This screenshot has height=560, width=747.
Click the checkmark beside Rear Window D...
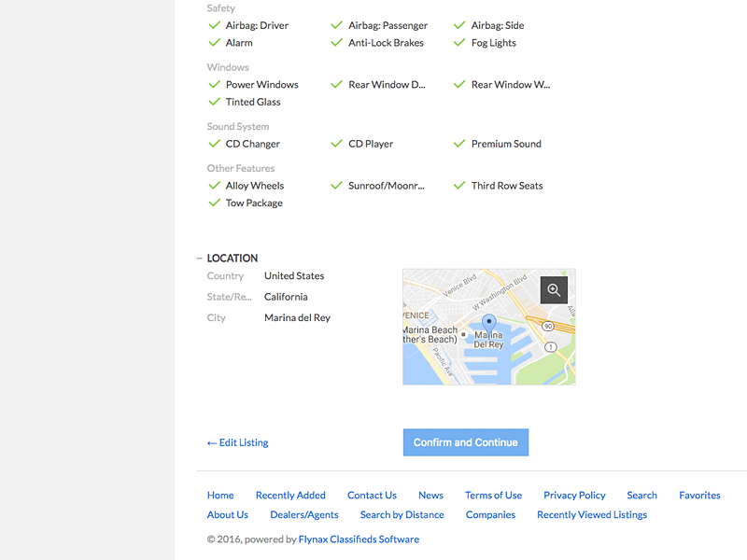[x=337, y=84]
